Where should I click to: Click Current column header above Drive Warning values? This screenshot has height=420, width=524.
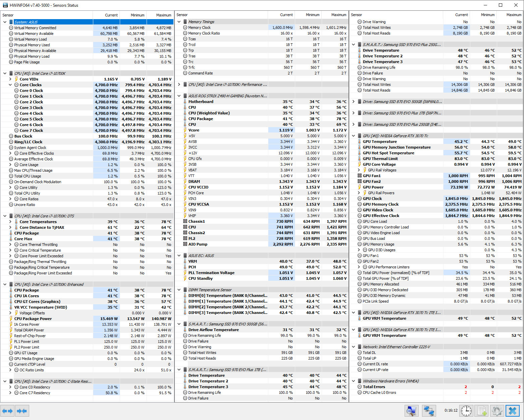(x=456, y=15)
